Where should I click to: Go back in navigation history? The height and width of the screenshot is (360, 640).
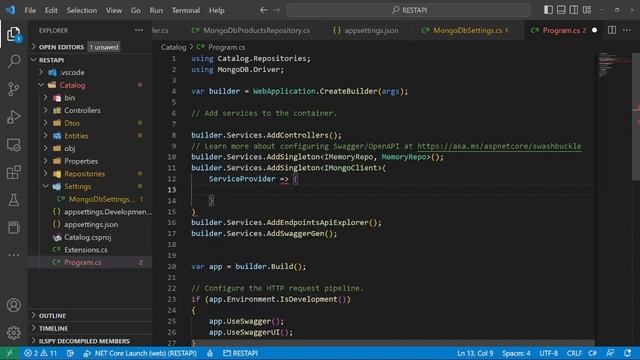pyautogui.click(x=264, y=10)
